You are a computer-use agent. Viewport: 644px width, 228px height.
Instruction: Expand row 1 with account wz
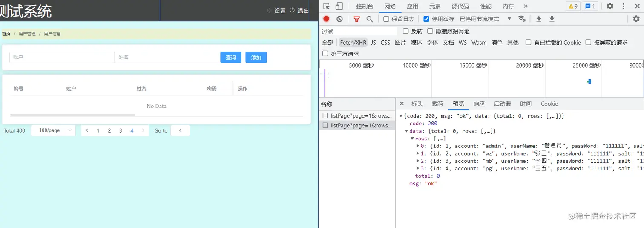click(x=418, y=153)
